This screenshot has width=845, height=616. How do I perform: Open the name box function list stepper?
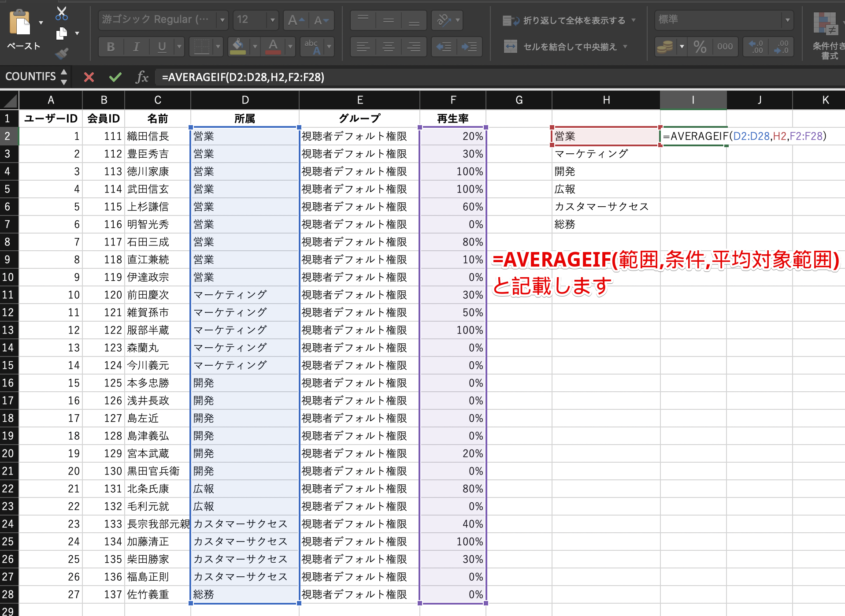coord(64,77)
